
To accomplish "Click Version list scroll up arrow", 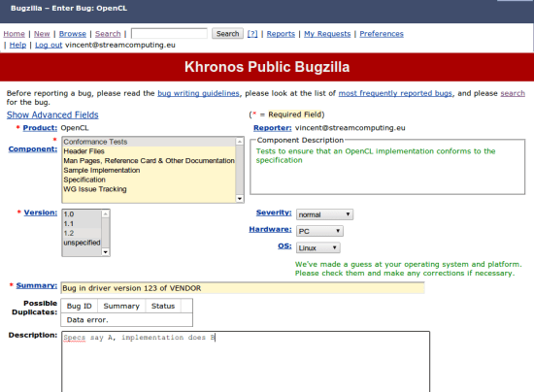I will (x=106, y=213).
